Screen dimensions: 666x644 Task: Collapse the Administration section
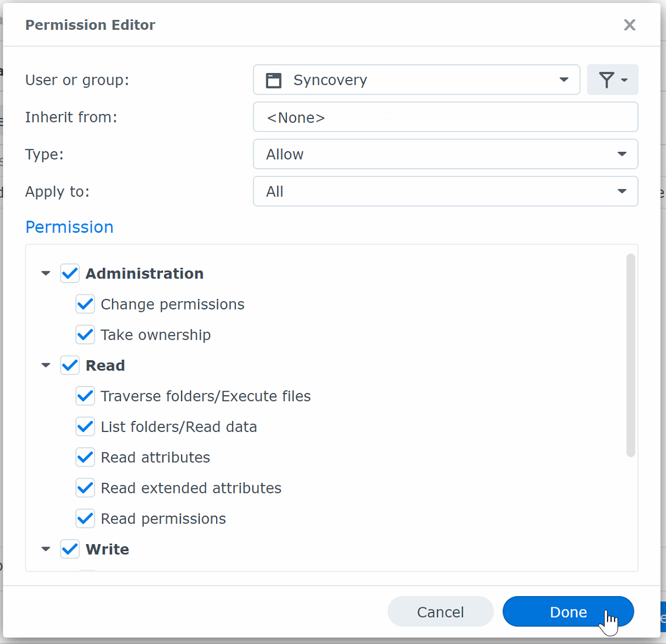tap(46, 273)
